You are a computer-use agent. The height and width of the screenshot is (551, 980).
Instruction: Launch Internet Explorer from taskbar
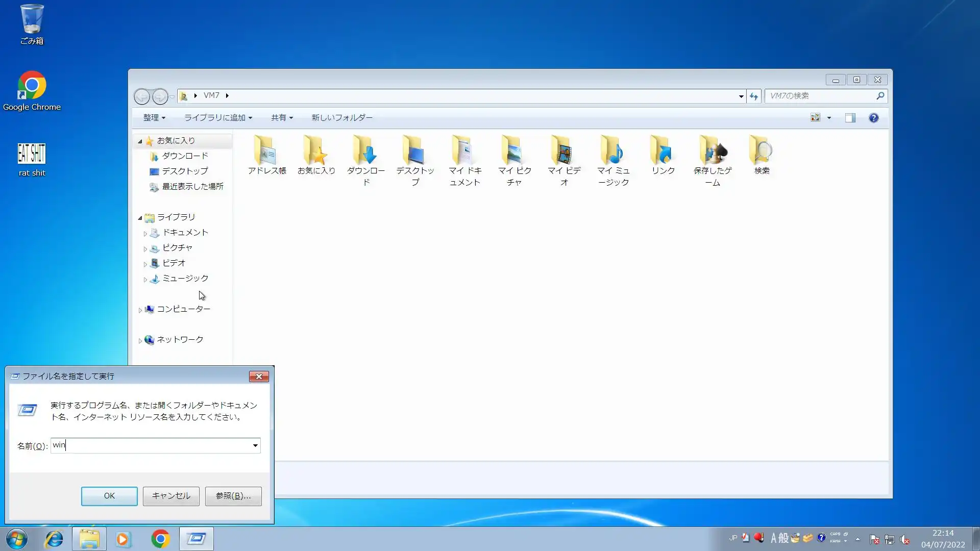(x=54, y=539)
